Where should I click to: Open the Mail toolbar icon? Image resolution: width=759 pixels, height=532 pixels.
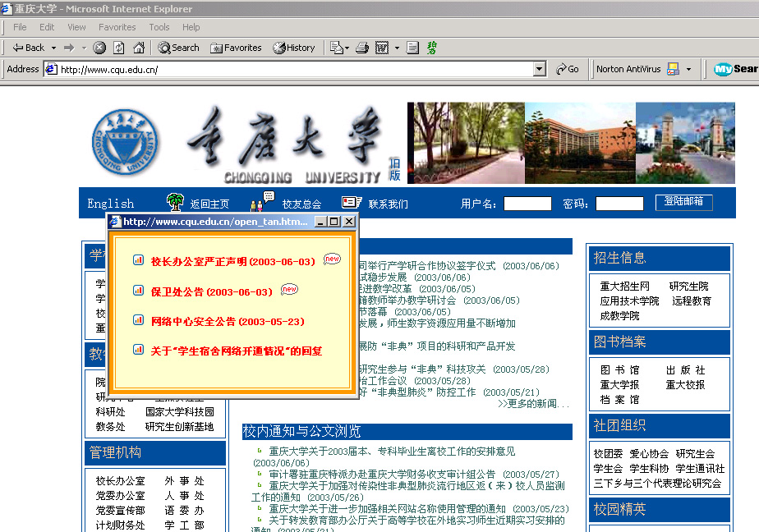tap(338, 48)
